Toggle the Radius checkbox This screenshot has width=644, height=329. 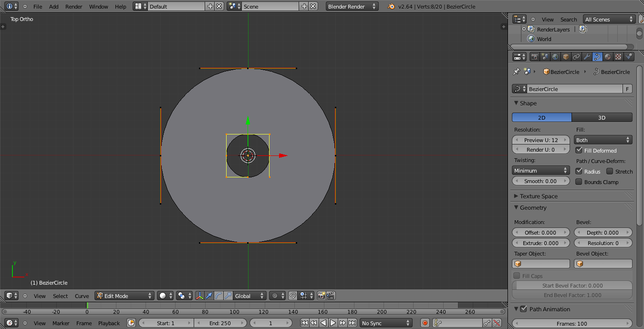tap(579, 171)
